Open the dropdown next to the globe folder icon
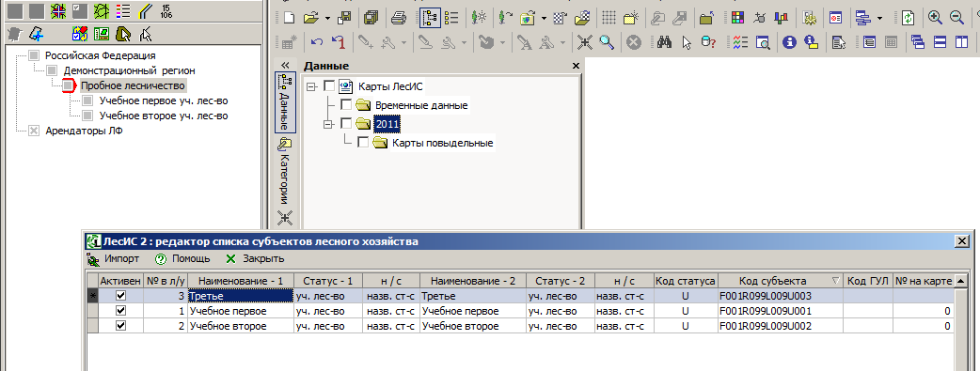Screen dimensions: 980x371 544,19
